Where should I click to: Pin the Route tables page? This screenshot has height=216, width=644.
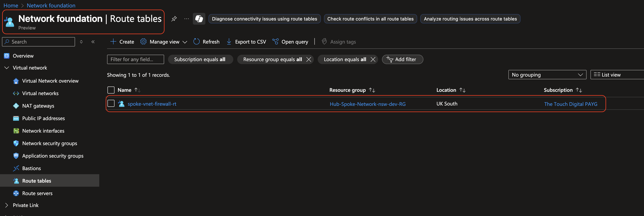(x=174, y=19)
